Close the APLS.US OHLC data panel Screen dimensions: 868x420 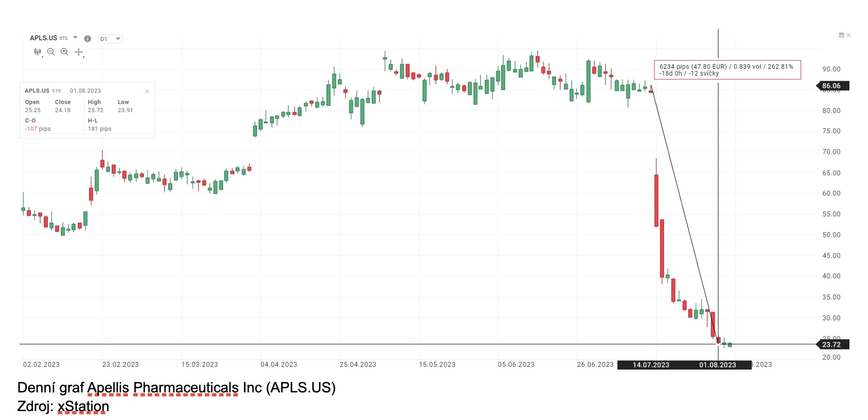click(147, 91)
